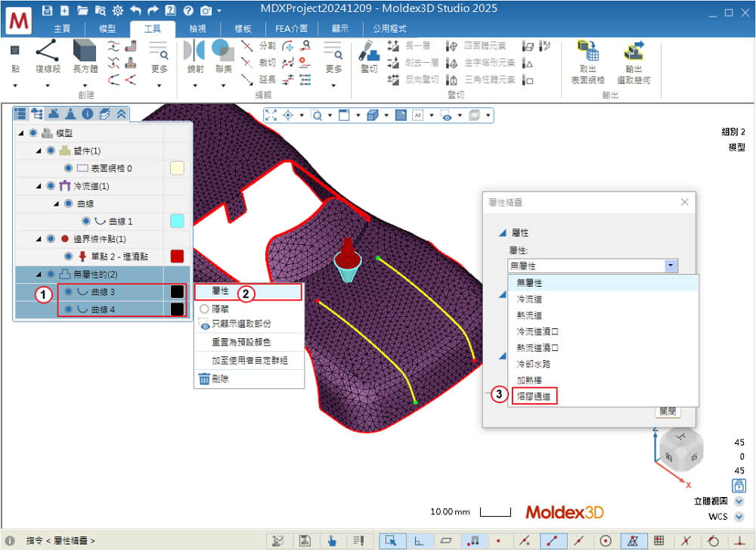
Task: Toggle visibility of 邊界條件點(1) group
Action: click(51, 238)
